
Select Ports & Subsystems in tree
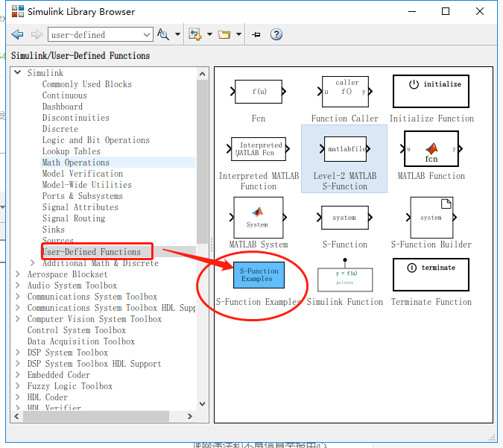(x=83, y=196)
